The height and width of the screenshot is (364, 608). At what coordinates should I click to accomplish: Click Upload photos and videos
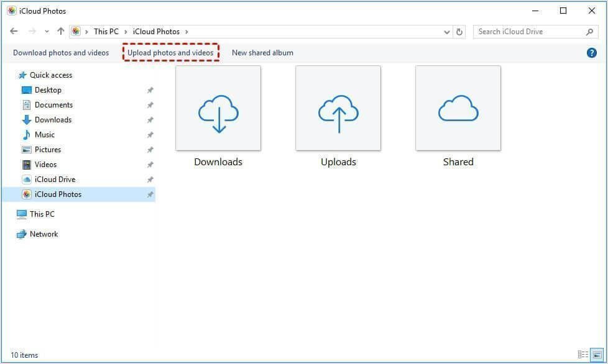point(170,53)
